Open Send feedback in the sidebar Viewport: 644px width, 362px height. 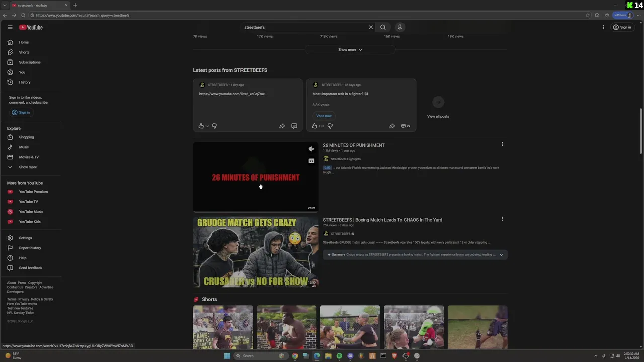31,268
